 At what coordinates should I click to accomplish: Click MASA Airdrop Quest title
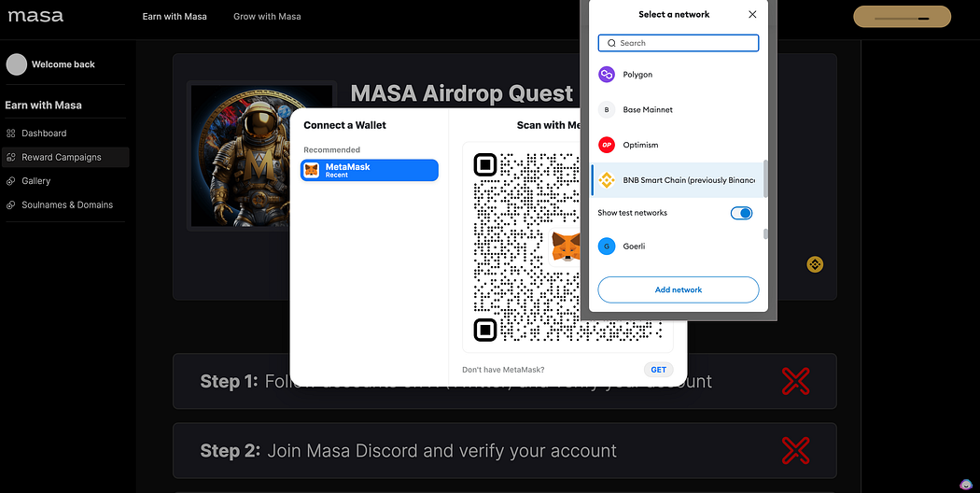pyautogui.click(x=461, y=93)
